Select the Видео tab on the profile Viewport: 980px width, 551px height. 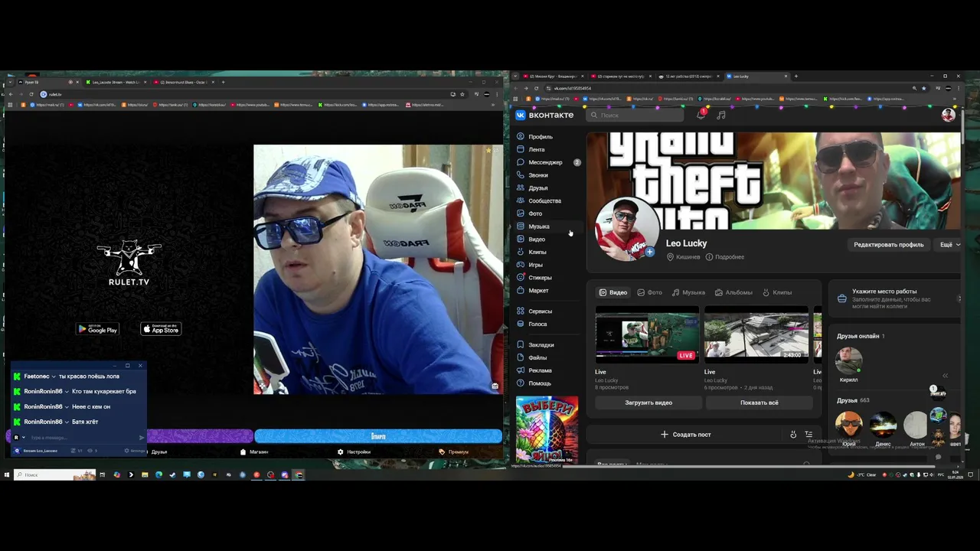pos(613,292)
